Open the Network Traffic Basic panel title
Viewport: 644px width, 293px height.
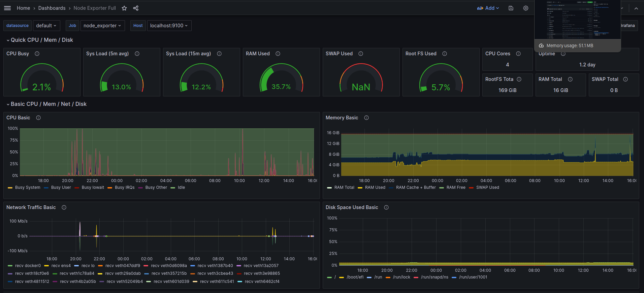tap(31, 207)
